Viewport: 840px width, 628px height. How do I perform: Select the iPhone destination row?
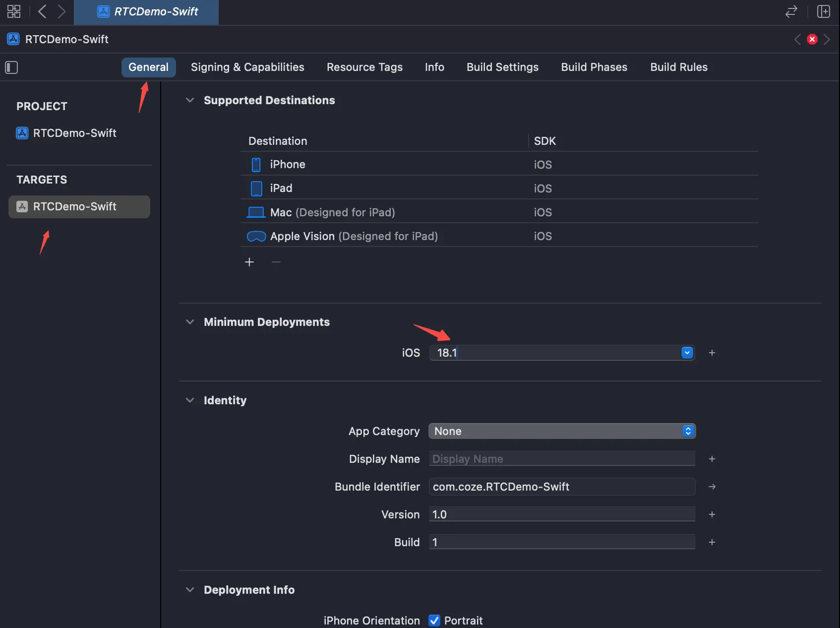tap(499, 165)
